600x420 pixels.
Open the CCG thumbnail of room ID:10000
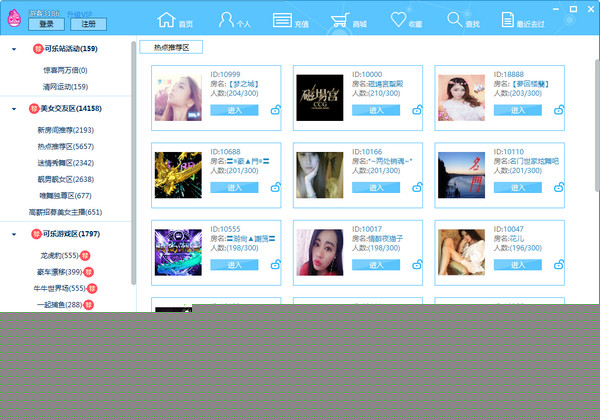320,98
